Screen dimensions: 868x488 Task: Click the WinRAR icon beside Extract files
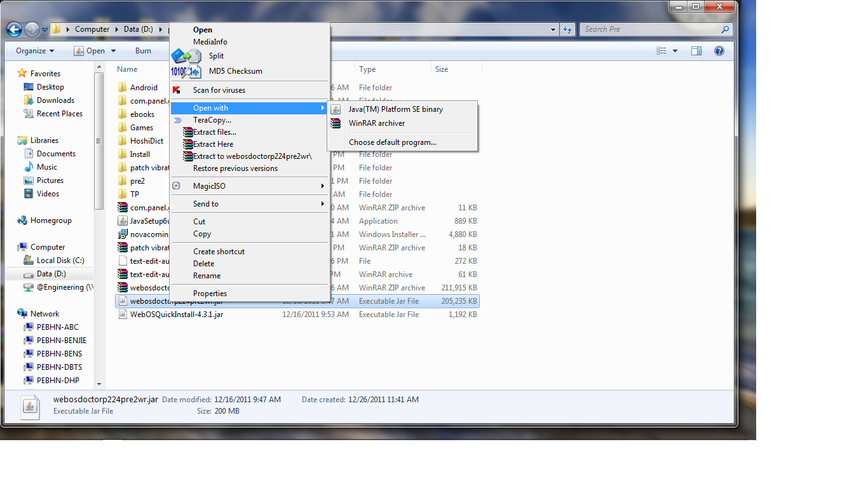187,132
